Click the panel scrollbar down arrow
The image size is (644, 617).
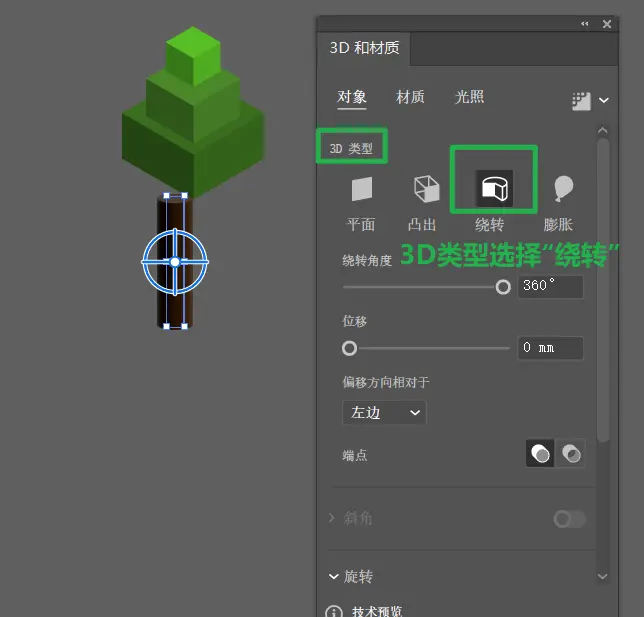[x=603, y=576]
